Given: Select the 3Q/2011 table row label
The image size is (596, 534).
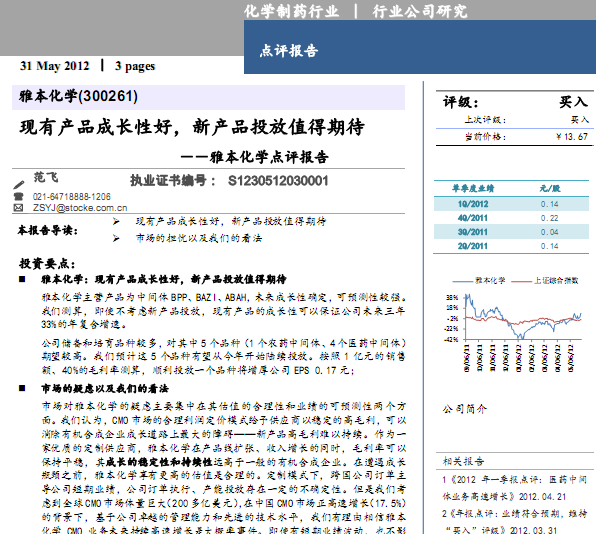Looking at the screenshot, I should pyautogui.click(x=473, y=232).
